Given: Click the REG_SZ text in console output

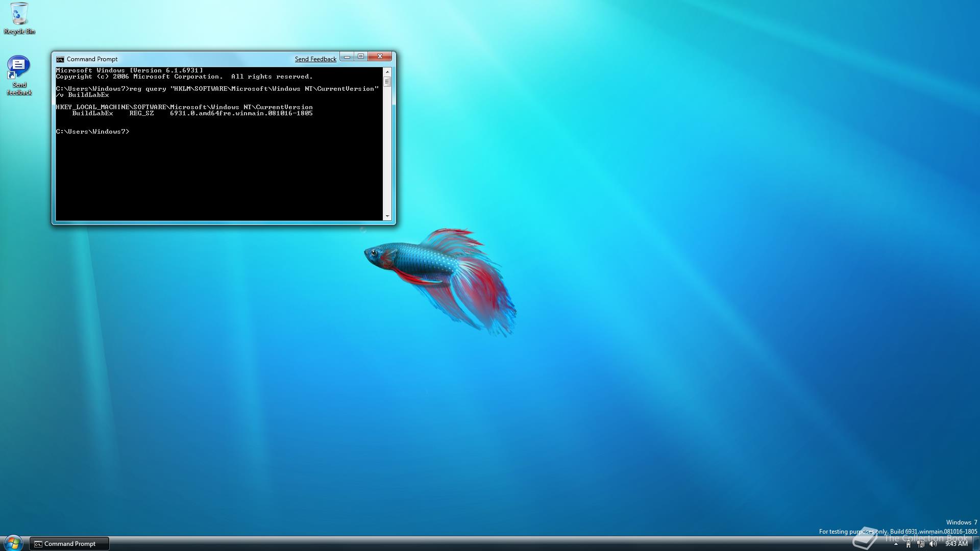Looking at the screenshot, I should pyautogui.click(x=141, y=113).
